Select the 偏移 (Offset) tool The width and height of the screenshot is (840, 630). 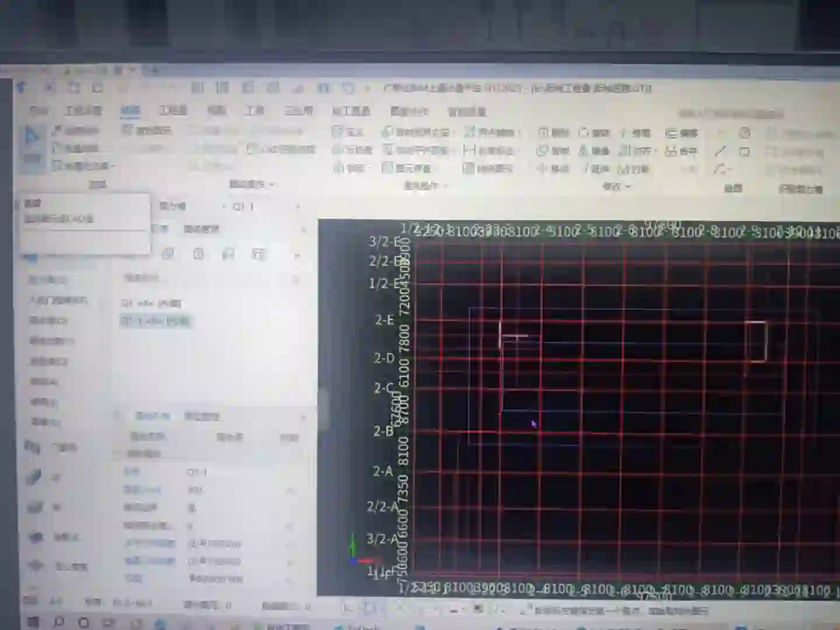pos(681,133)
